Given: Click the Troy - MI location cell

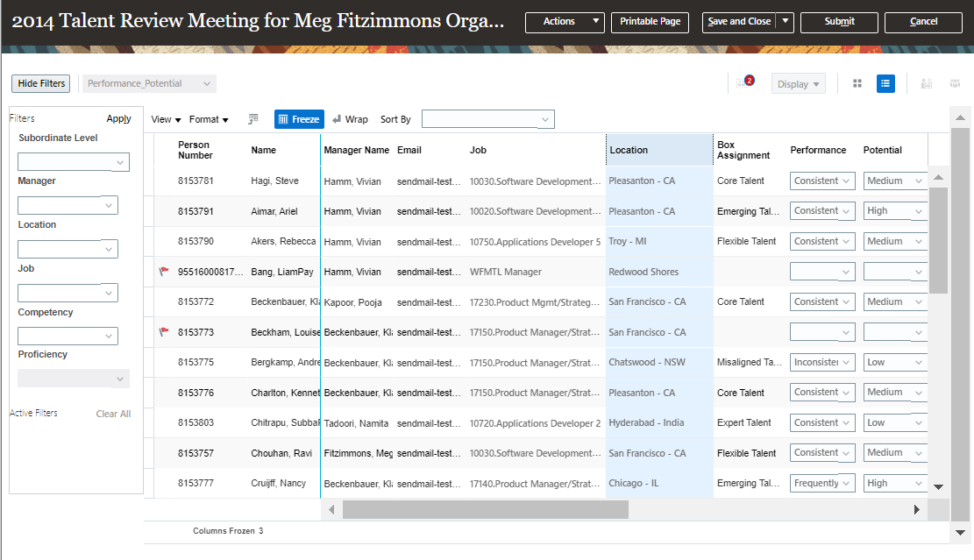Looking at the screenshot, I should 628,241.
